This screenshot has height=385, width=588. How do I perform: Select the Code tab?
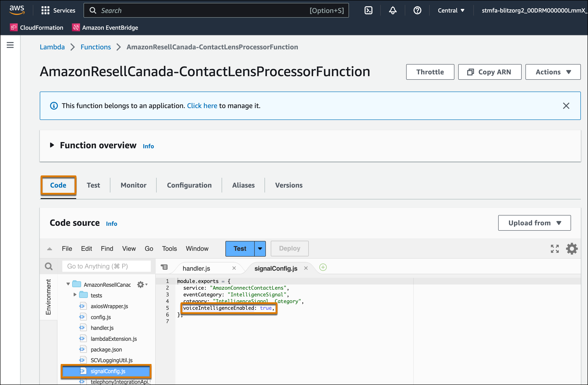coord(58,185)
